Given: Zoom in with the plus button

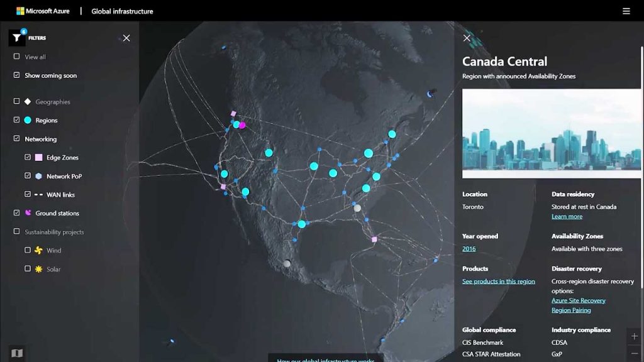Looking at the screenshot, I should click(x=634, y=337).
